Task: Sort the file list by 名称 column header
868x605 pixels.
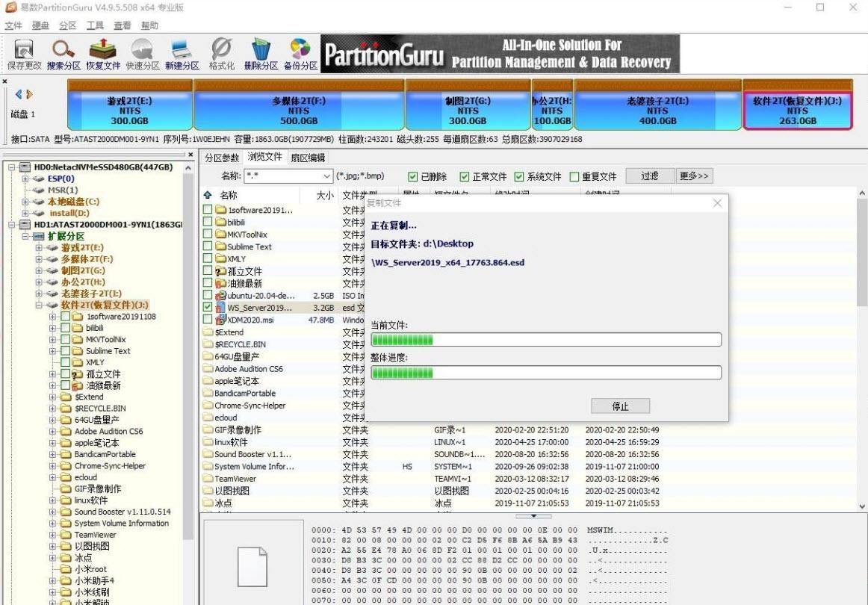Action: click(x=228, y=195)
